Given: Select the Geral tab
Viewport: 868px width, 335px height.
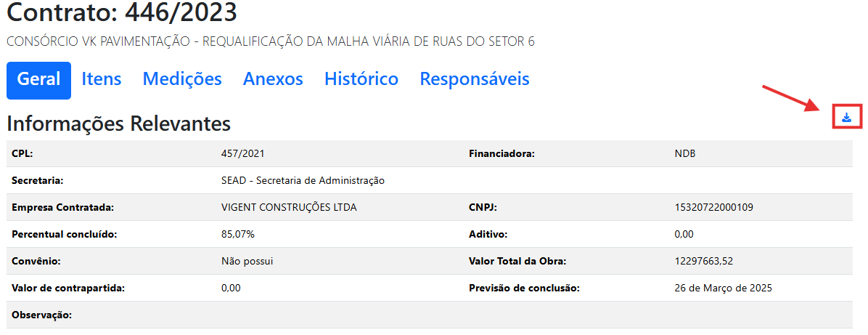Looking at the screenshot, I should click(x=38, y=80).
